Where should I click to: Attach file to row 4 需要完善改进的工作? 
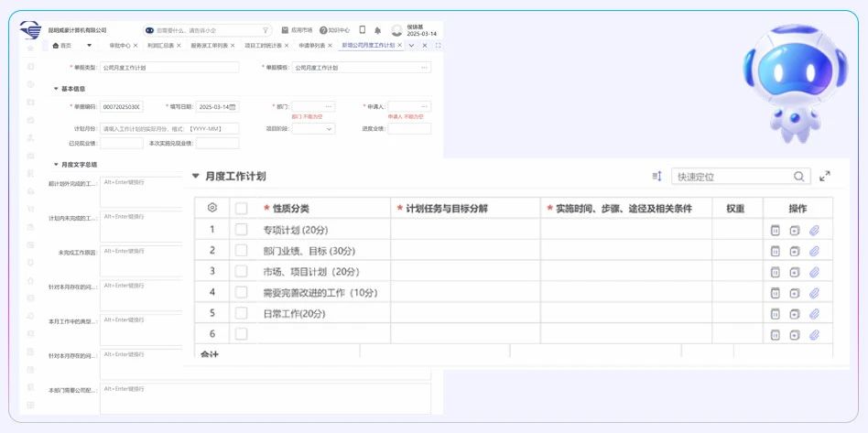click(814, 293)
